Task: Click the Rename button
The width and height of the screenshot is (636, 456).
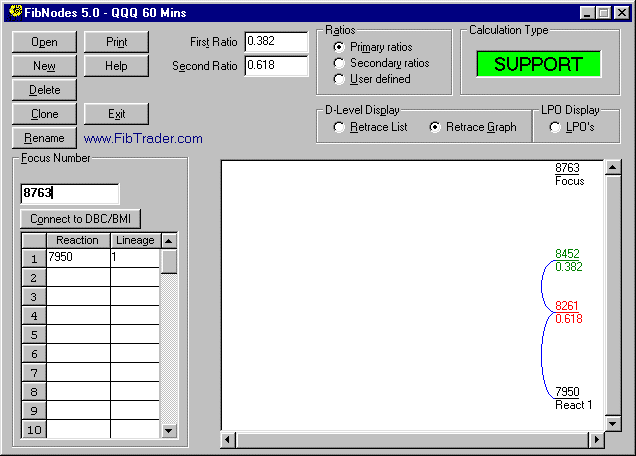Action: pos(44,138)
